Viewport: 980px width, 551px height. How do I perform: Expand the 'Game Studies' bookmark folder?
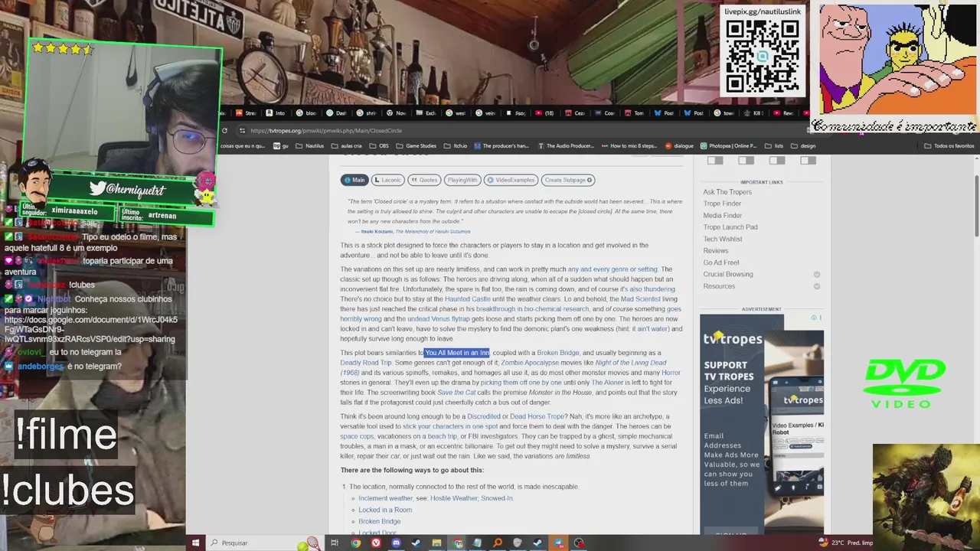tap(416, 145)
